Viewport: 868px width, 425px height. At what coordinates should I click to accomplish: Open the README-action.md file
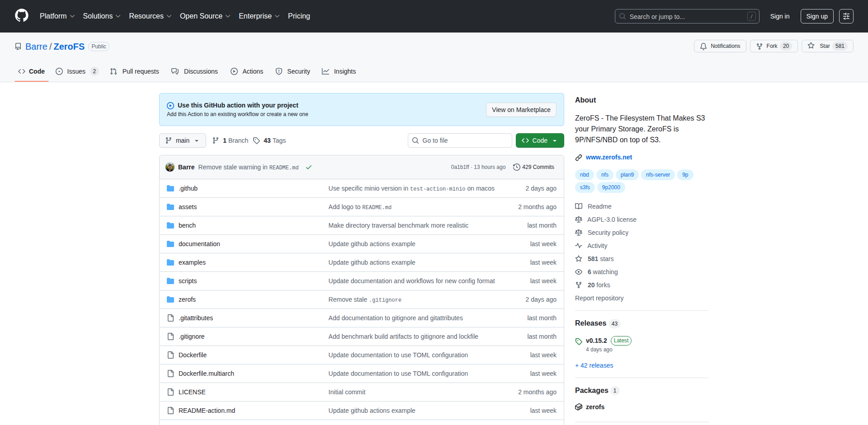click(x=207, y=411)
